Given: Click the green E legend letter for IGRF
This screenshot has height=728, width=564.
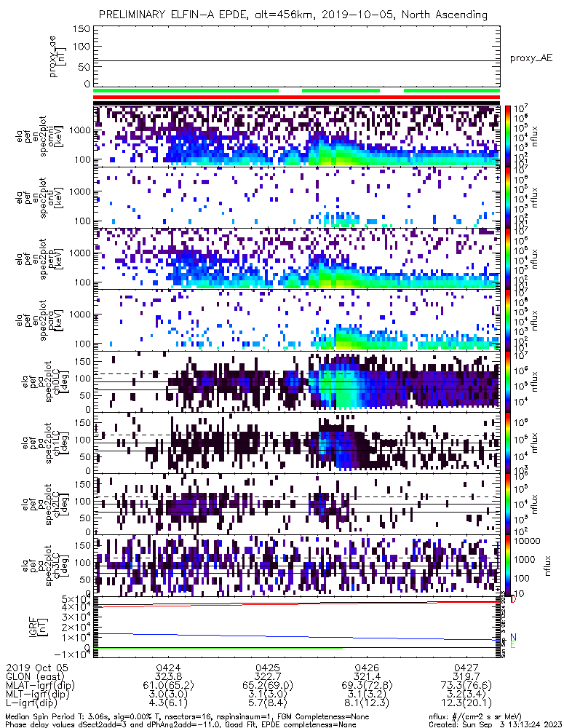Looking at the screenshot, I should pos(513,644).
